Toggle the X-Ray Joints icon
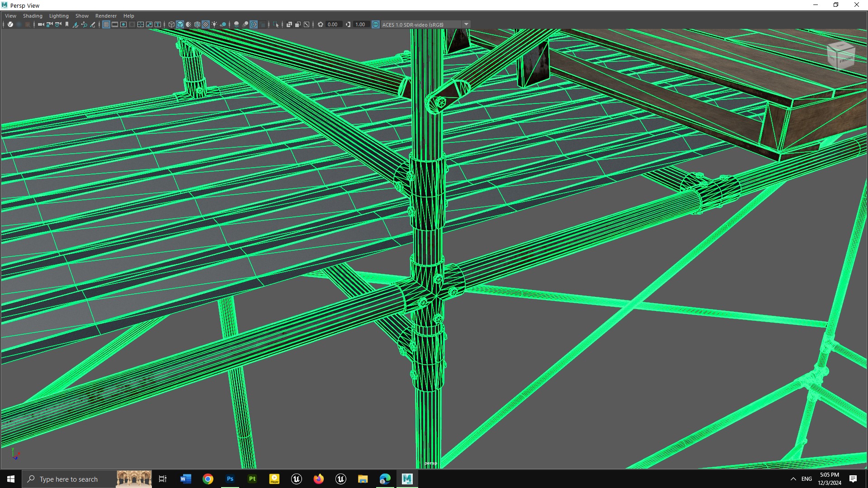This screenshot has height=488, width=868. coord(307,24)
